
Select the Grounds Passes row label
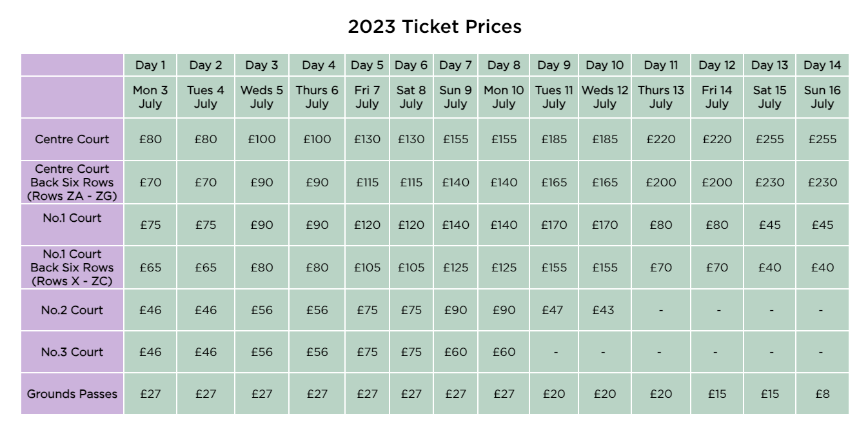[72, 393]
